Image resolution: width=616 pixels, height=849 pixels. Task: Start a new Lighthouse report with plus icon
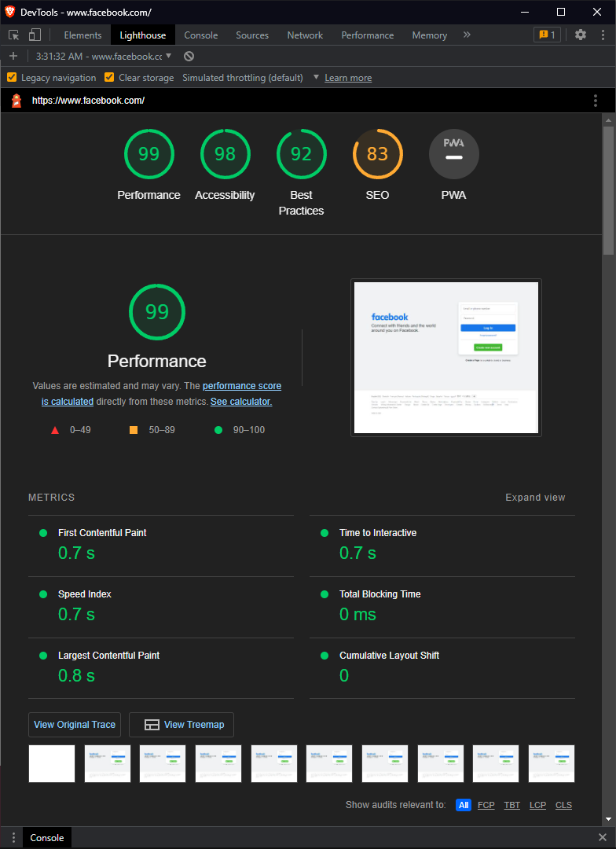pyautogui.click(x=13, y=57)
